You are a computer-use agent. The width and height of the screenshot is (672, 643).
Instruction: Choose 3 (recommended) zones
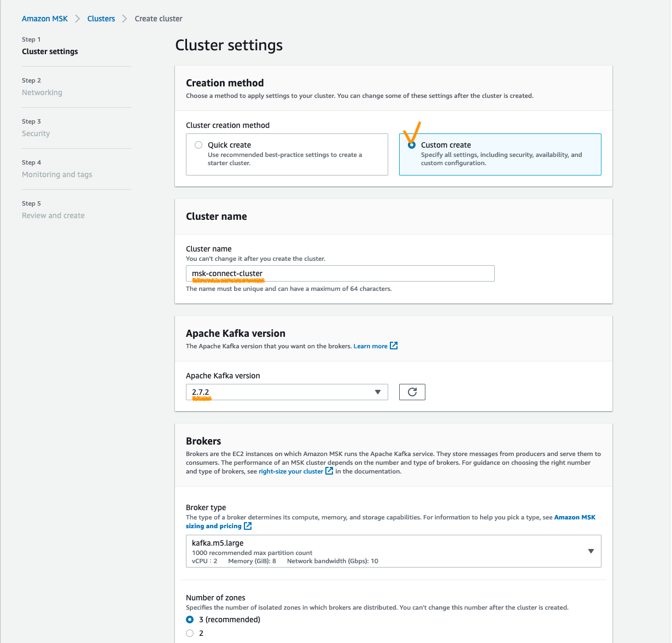pos(190,619)
